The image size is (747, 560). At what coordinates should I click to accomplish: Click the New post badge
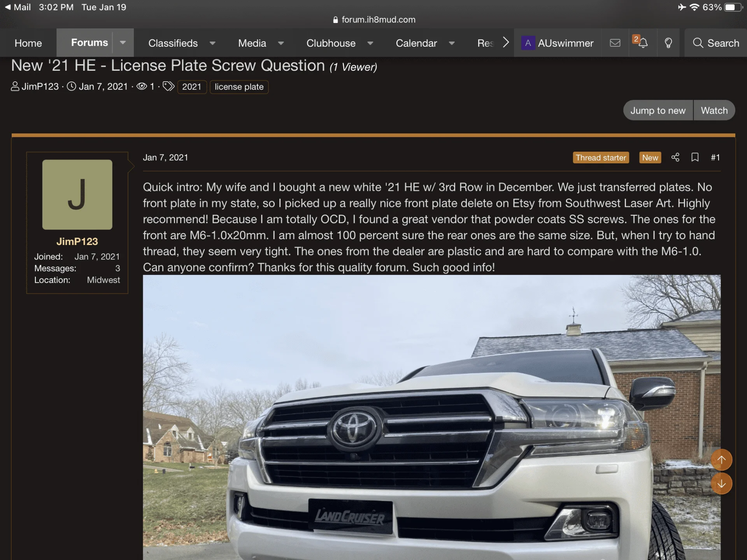point(650,157)
